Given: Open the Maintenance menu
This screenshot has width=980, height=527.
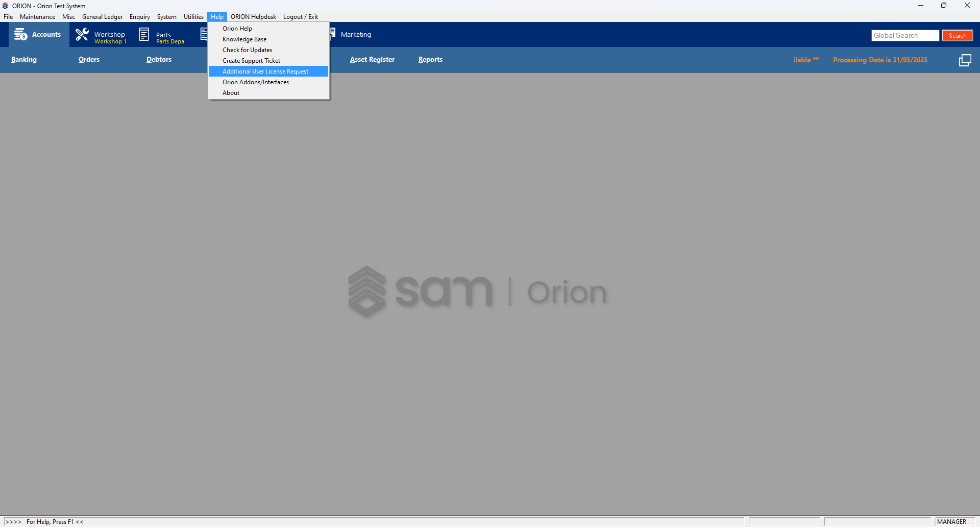Looking at the screenshot, I should (x=37, y=16).
